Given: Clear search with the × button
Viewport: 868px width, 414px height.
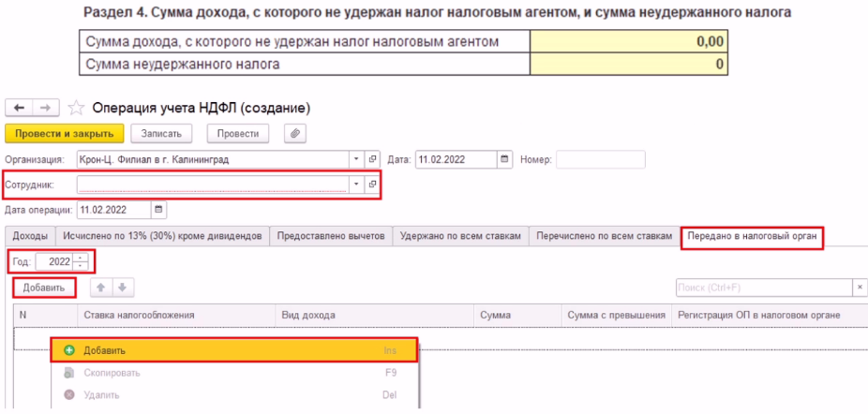Looking at the screenshot, I should pos(860,287).
